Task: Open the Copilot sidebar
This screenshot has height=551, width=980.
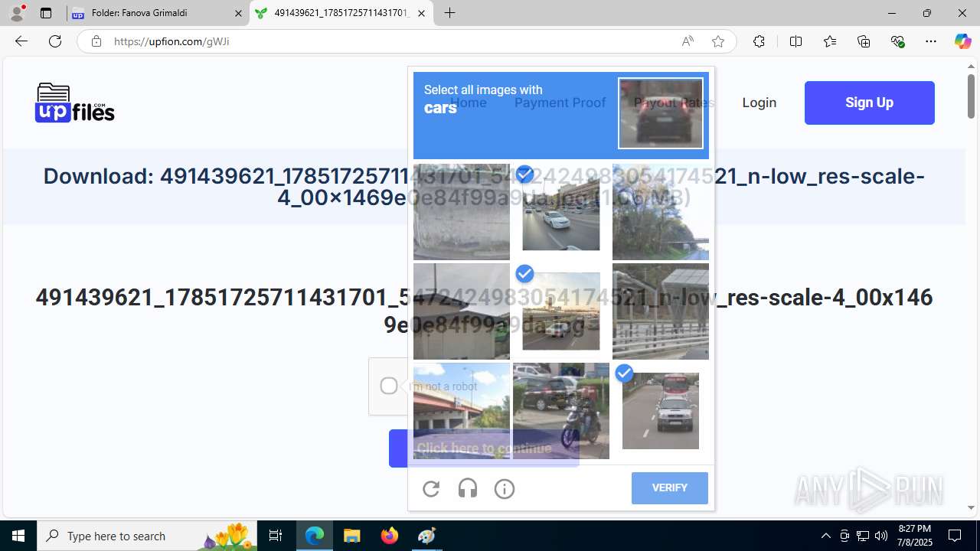Action: (962, 41)
